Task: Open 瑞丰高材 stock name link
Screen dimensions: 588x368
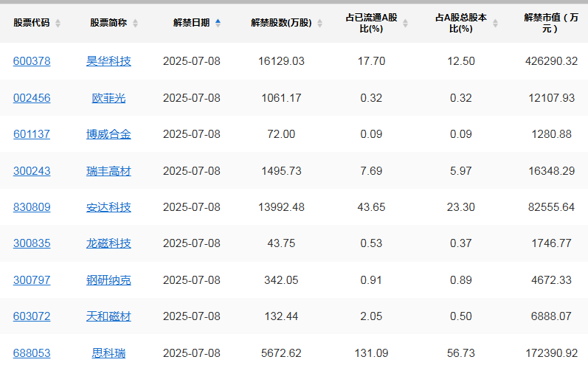Action: point(108,171)
